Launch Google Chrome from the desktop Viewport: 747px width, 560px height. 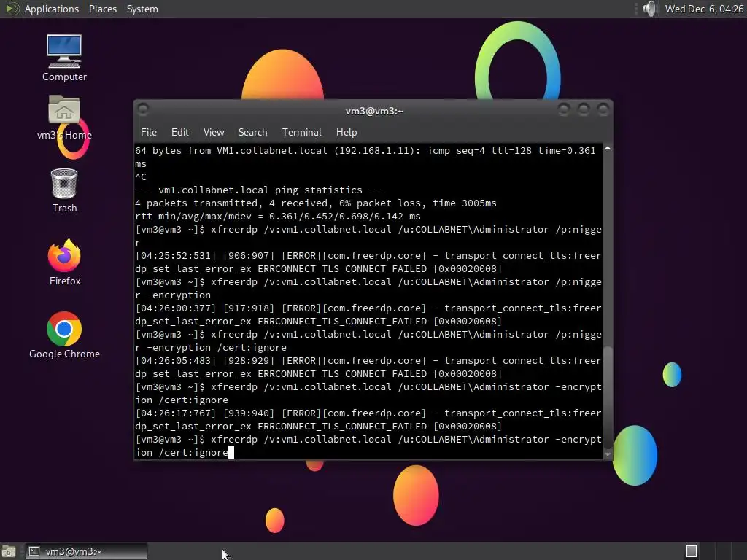point(64,335)
